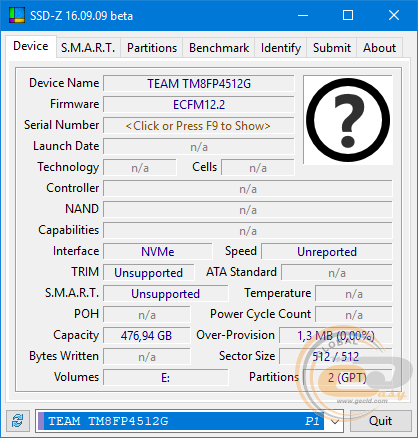Click the Controller n/a field
Image resolution: width=418 pixels, height=438 pixels.
[x=248, y=189]
